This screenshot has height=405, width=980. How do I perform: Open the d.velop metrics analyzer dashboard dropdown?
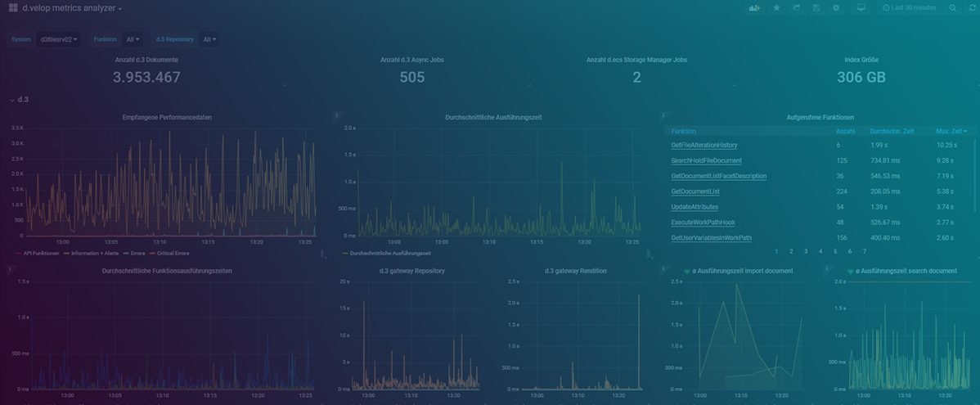(72, 8)
